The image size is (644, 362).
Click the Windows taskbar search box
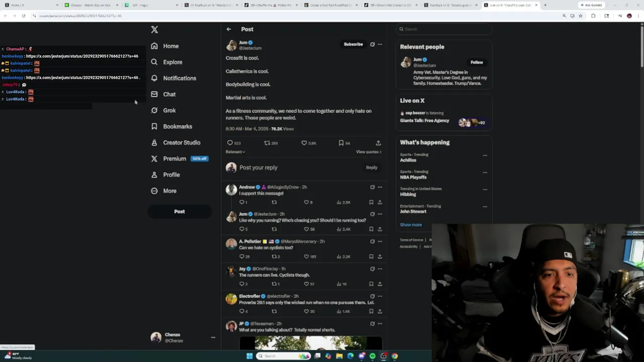(283, 356)
